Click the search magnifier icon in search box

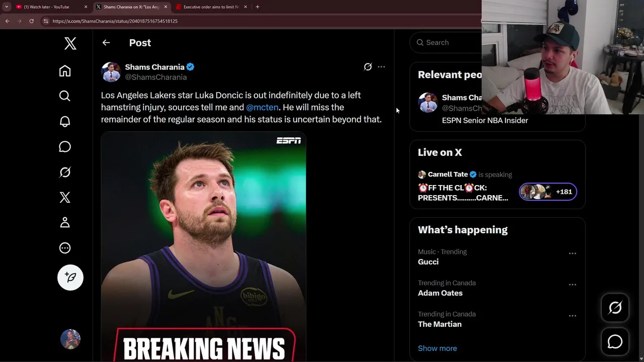(420, 43)
